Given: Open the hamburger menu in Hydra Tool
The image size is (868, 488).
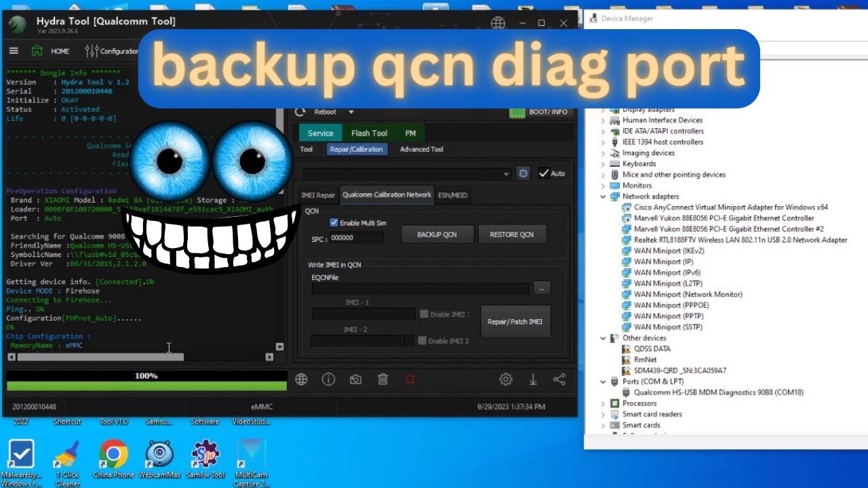Looking at the screenshot, I should click(x=14, y=51).
